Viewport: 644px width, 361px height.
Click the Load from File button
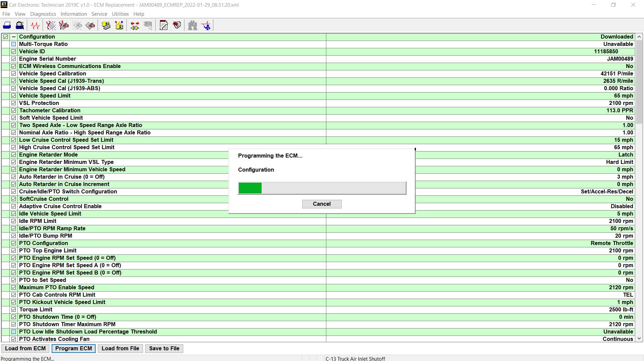tap(120, 348)
